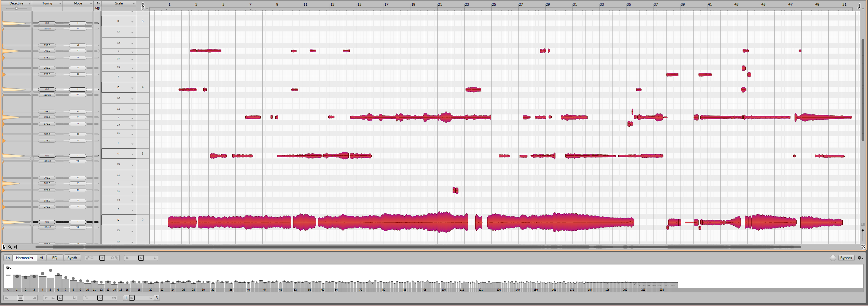The width and height of the screenshot is (868, 306).
Task: Enable the Hi band button
Action: (x=41, y=258)
